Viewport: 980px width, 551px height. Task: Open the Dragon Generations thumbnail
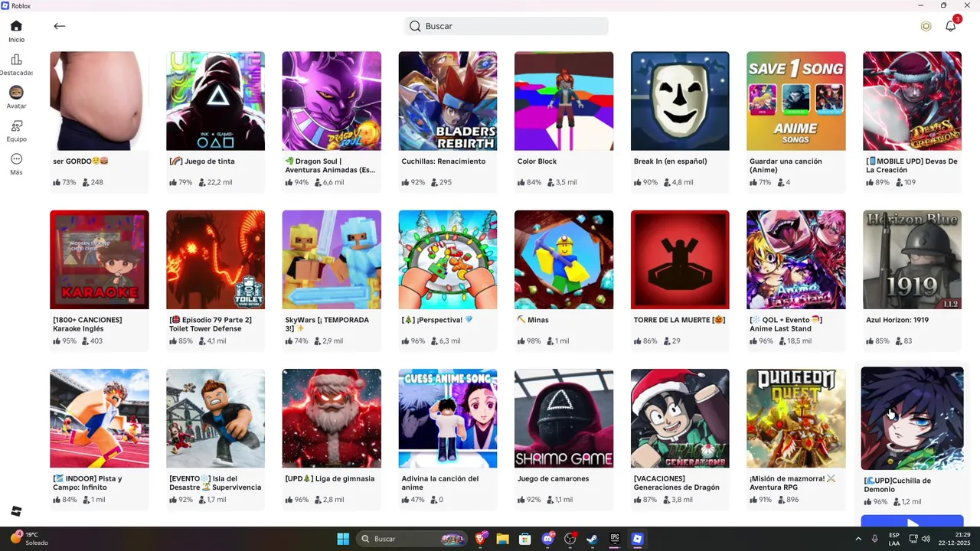tap(680, 418)
